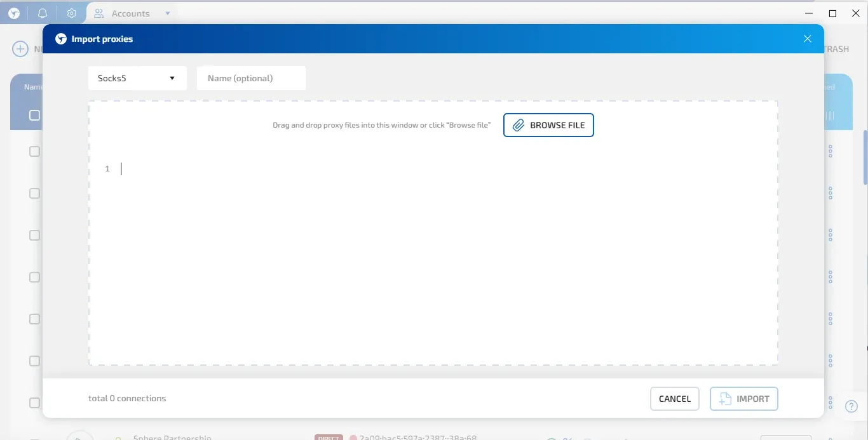Image resolution: width=868 pixels, height=440 pixels.
Task: Click the document icon inside the Import button
Action: pyautogui.click(x=724, y=399)
